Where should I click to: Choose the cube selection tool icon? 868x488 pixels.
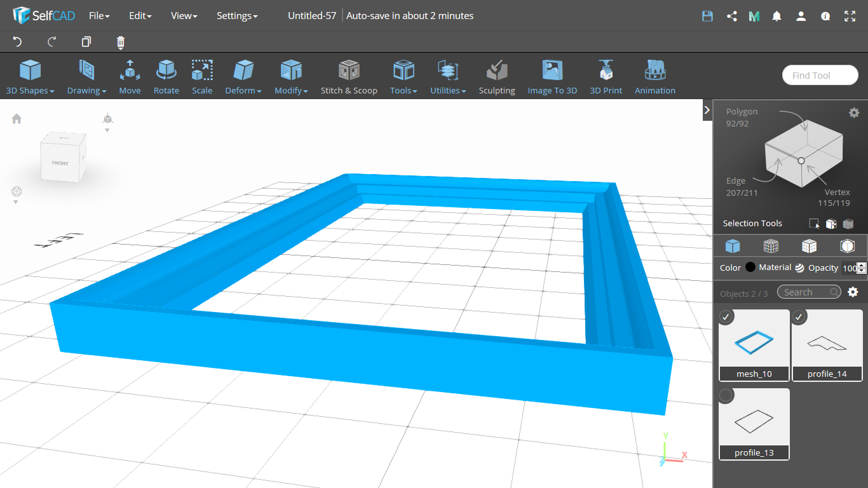click(831, 224)
